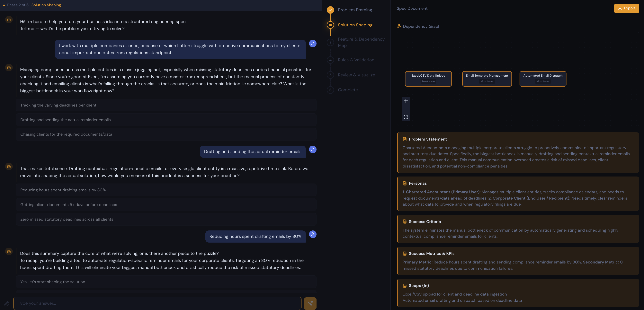Image resolution: width=644 pixels, height=310 pixels.
Task: Collapse the Personas section
Action: pos(417,183)
